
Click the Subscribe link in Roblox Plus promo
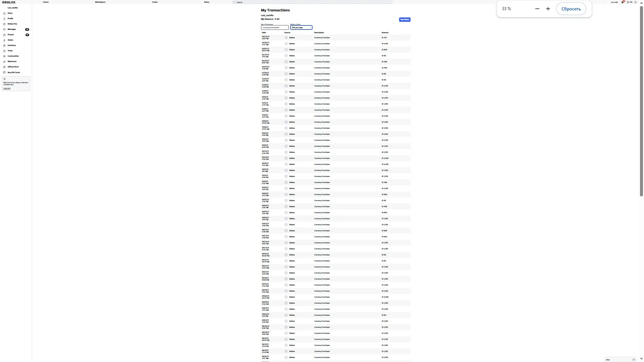point(7,88)
